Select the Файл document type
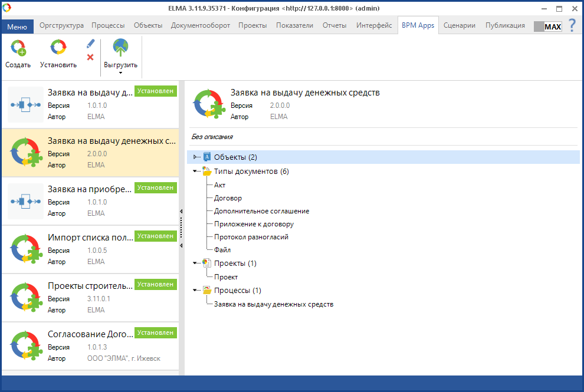 point(222,250)
